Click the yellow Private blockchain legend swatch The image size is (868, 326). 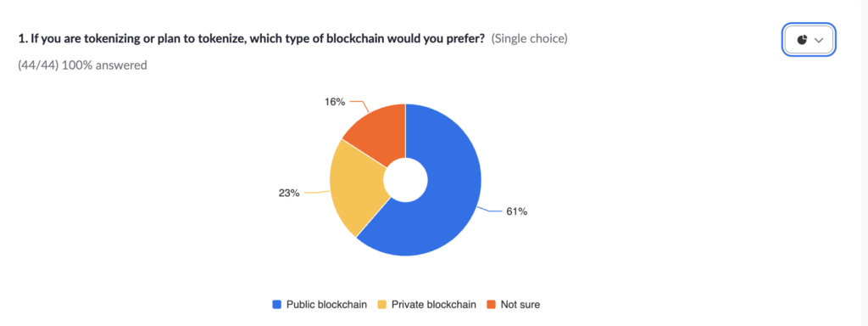(x=382, y=305)
